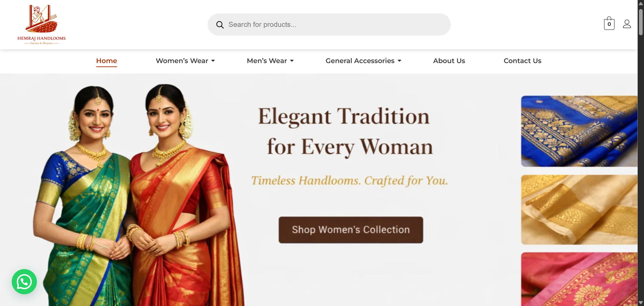Viewport: 644px width, 306px height.
Task: Open WhatsApp chat floating button
Action: (x=24, y=282)
